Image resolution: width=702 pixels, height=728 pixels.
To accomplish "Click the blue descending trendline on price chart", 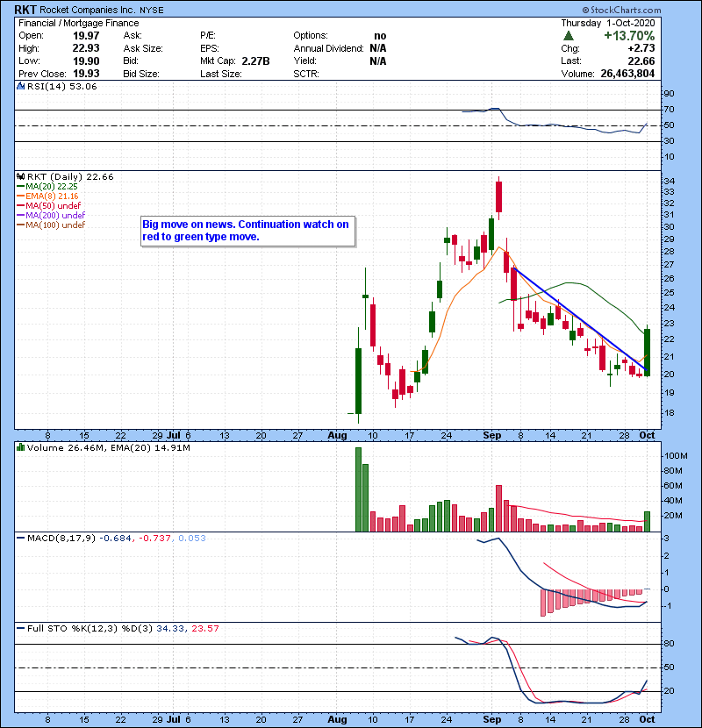I will click(x=580, y=319).
